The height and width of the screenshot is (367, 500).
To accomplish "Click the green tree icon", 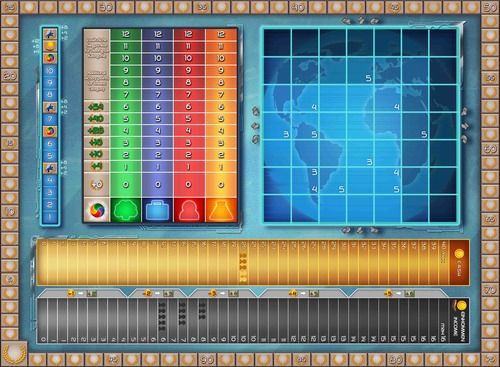I will [x=126, y=211].
